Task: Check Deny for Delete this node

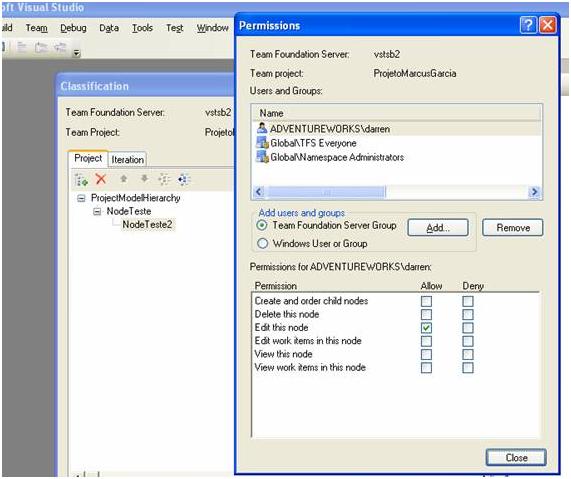Action: (x=468, y=314)
